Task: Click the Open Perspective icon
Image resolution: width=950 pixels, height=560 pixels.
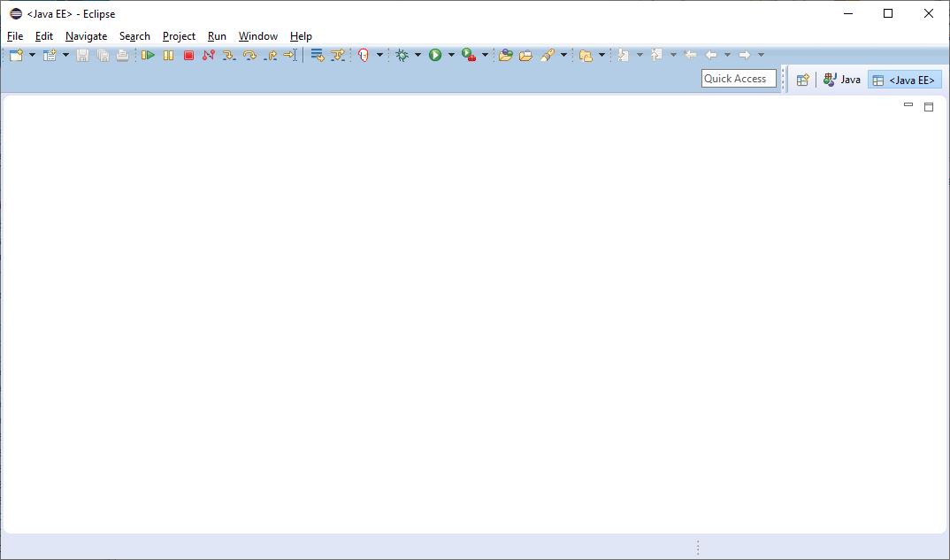Action: 803,80
